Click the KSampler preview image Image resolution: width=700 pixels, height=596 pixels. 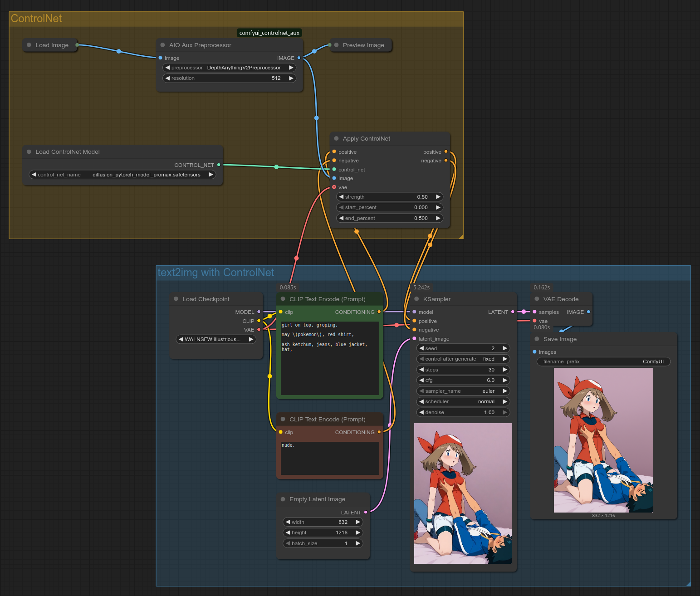pos(463,493)
